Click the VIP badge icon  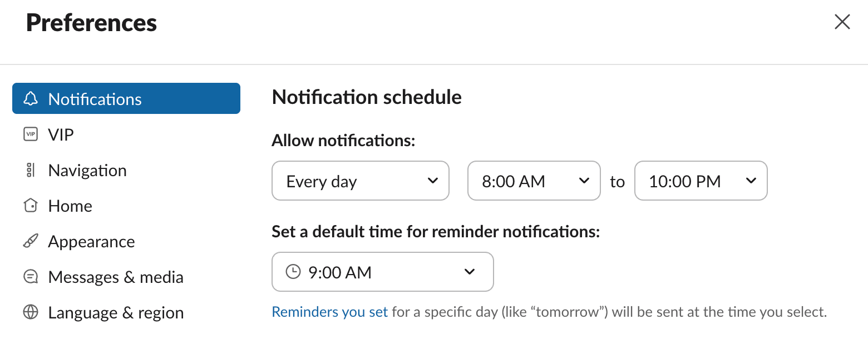point(31,134)
